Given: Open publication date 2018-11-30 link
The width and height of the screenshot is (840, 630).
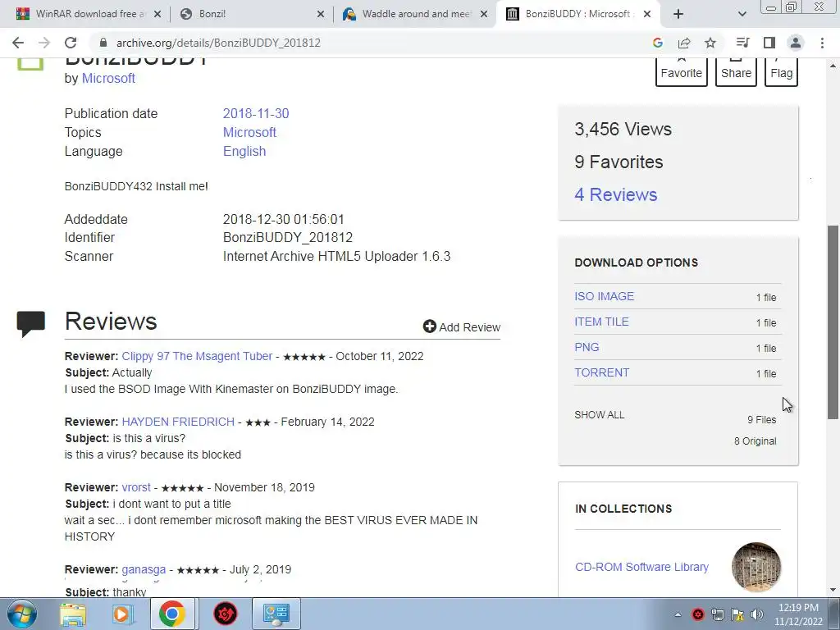Looking at the screenshot, I should 256,113.
